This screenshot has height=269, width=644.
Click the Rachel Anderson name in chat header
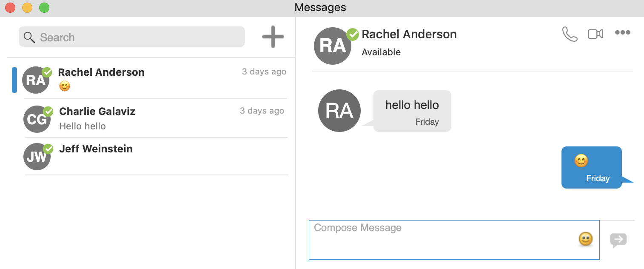pos(409,34)
